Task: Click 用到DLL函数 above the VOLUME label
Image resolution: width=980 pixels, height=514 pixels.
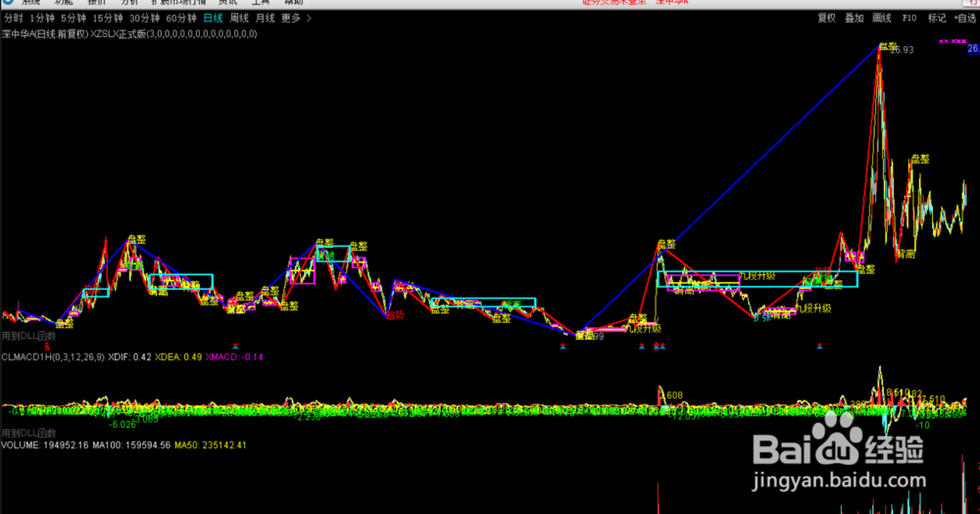Action: pyautogui.click(x=28, y=433)
